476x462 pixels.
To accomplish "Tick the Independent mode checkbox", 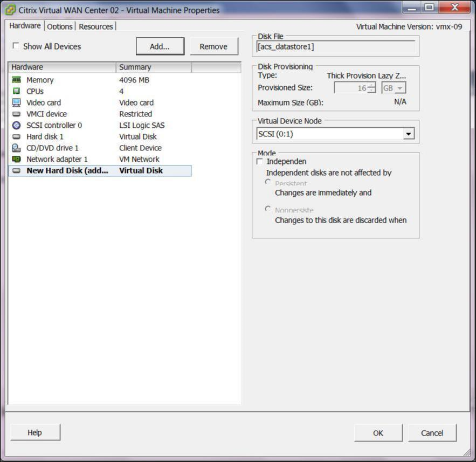I will click(x=259, y=161).
